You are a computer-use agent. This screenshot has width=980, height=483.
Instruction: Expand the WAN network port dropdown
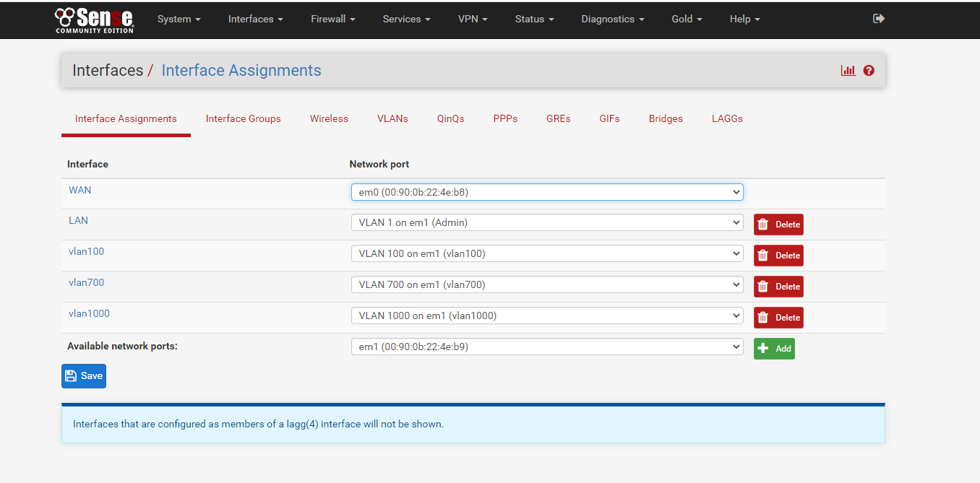coord(547,192)
